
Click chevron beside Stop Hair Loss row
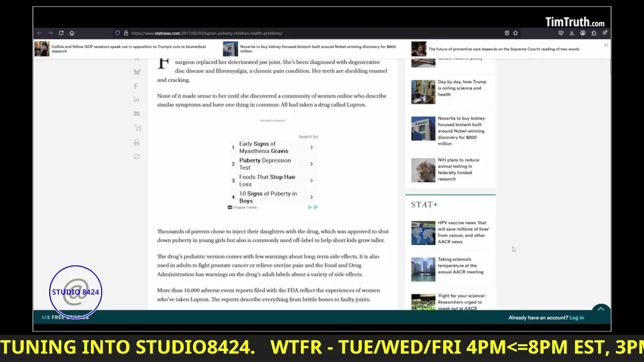pyautogui.click(x=311, y=180)
